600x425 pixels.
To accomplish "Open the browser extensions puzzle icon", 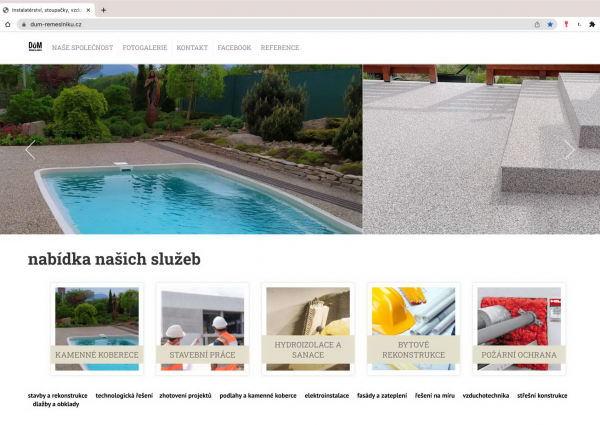I will 591,24.
